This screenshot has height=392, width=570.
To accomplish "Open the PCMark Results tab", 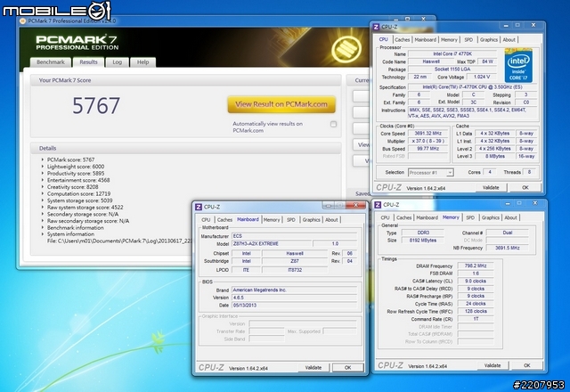I will [88, 62].
